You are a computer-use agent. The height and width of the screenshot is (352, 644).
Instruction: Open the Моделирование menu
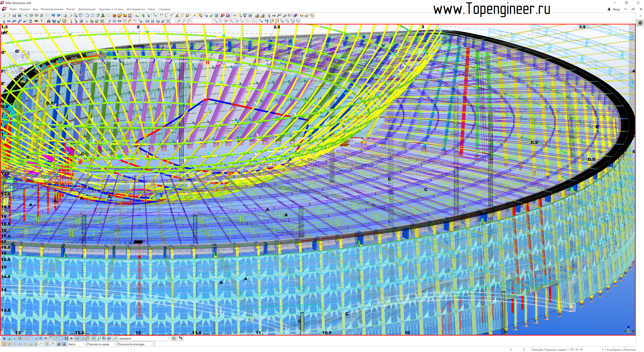coord(52,9)
